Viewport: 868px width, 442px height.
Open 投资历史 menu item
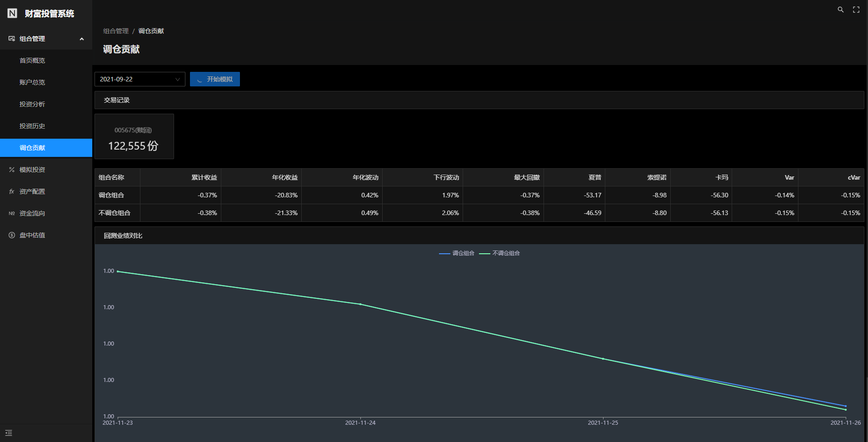coord(32,126)
